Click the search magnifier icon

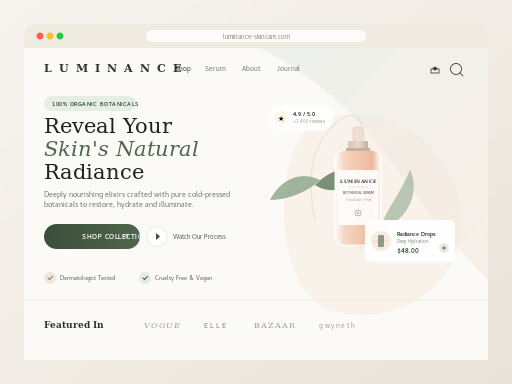coord(456,70)
